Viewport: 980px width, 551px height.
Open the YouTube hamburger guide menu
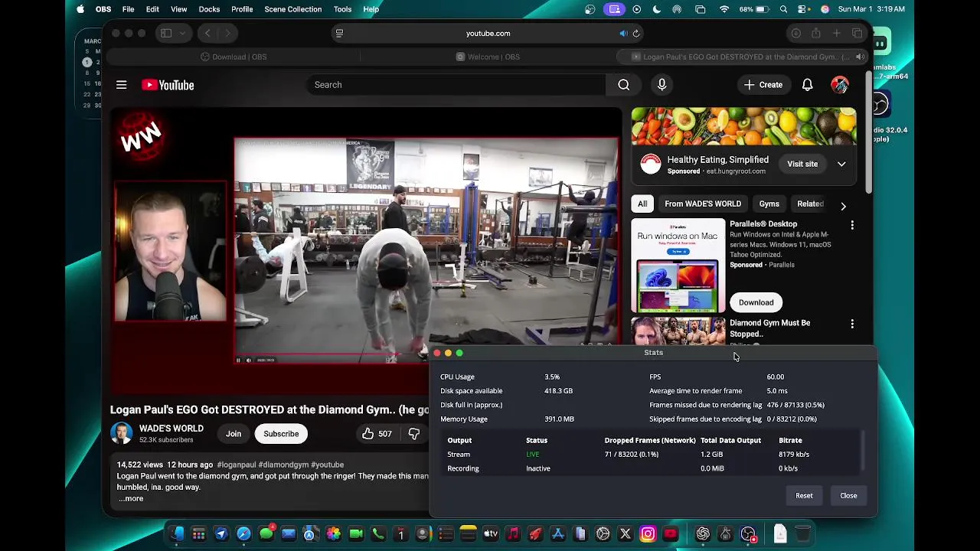coord(121,85)
